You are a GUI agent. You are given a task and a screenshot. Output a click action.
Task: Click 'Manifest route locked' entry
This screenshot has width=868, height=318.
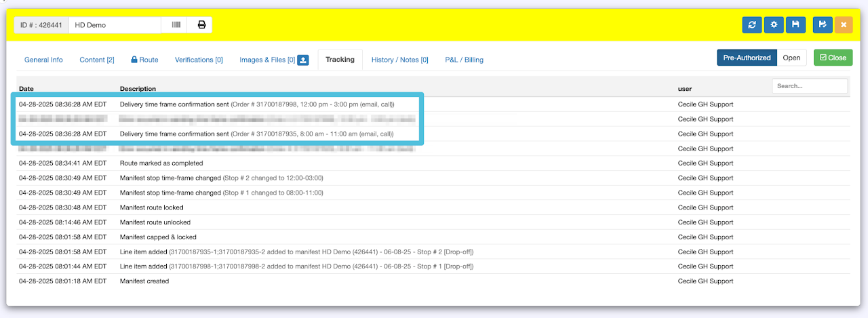coord(151,207)
